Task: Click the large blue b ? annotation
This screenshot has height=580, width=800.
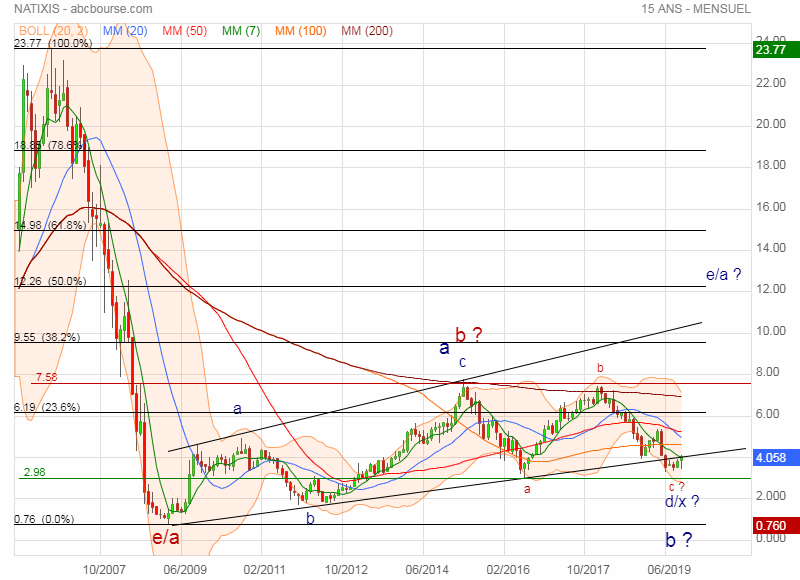Action: click(679, 540)
